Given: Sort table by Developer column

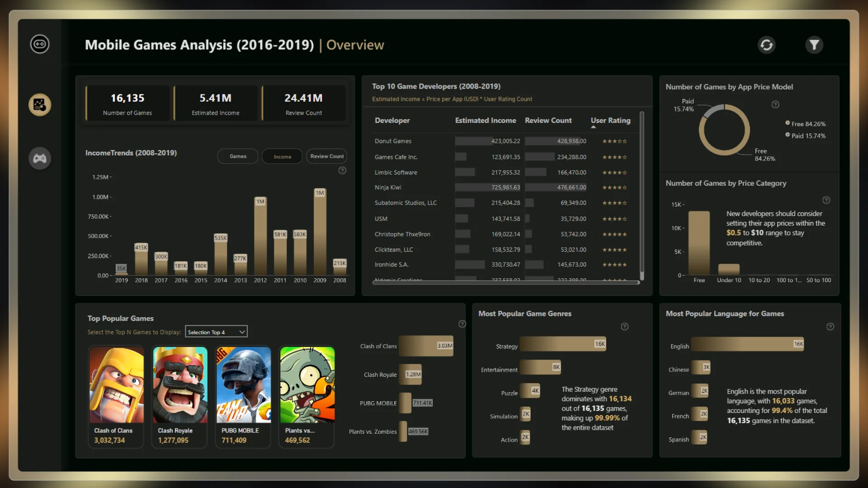Looking at the screenshot, I should pyautogui.click(x=392, y=120).
